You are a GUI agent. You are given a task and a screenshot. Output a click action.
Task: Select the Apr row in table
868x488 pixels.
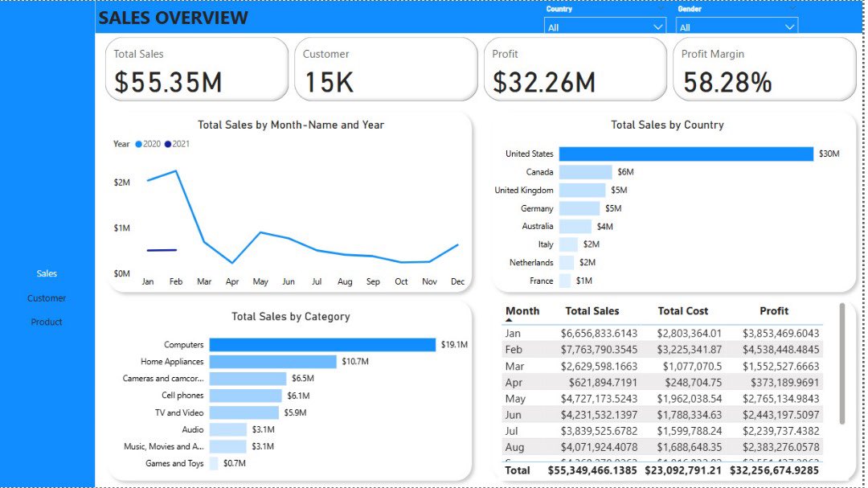point(662,382)
